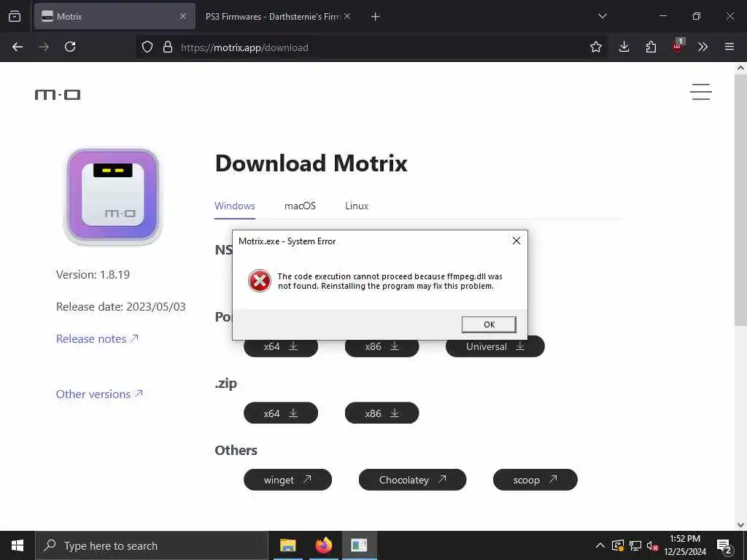The image size is (747, 560).
Task: Click the network tray icon
Action: click(635, 545)
